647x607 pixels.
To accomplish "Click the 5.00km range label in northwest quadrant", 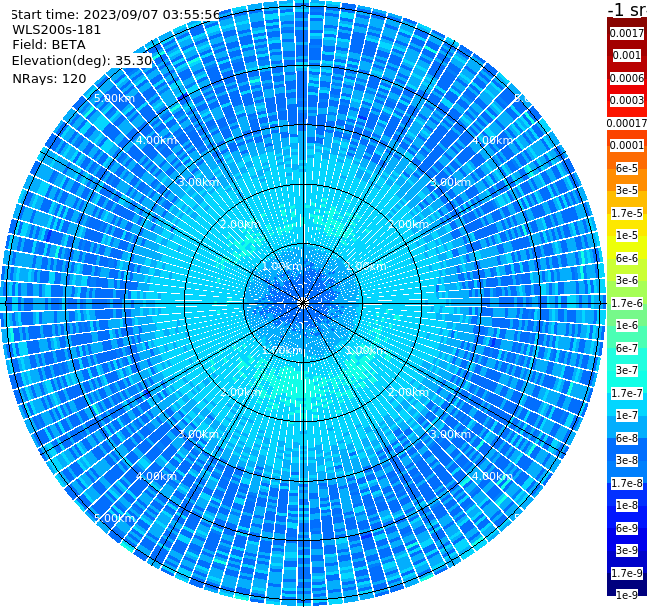I will [114, 98].
